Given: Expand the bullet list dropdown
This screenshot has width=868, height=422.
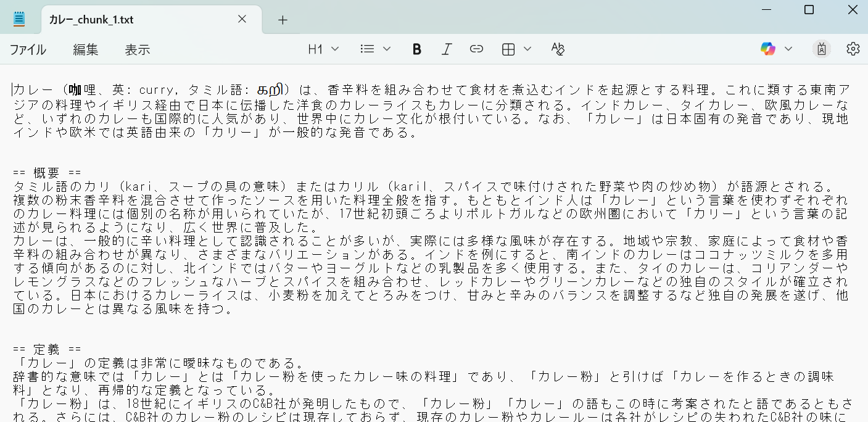Looking at the screenshot, I should [x=375, y=49].
